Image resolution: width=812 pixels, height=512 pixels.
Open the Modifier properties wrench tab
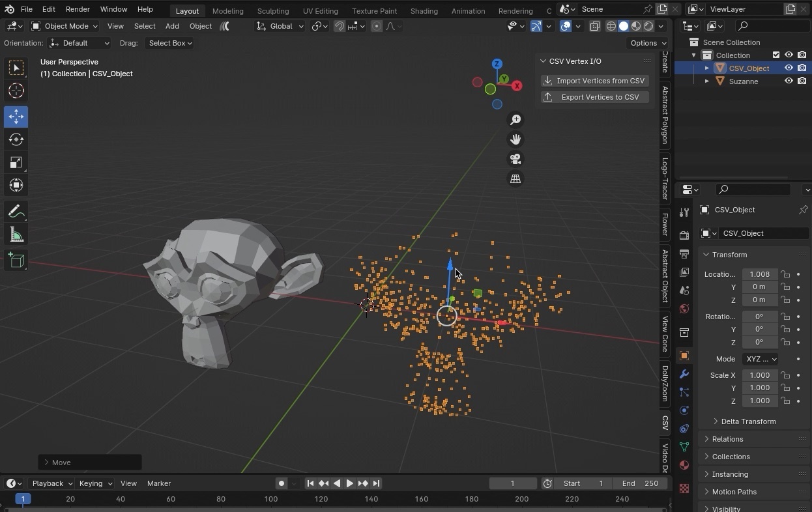[684, 374]
